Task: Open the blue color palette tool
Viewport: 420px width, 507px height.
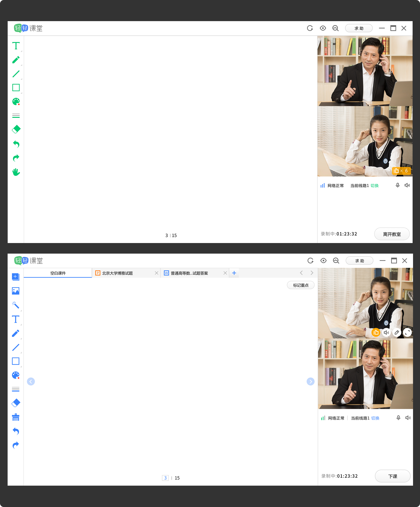Action: 16,375
